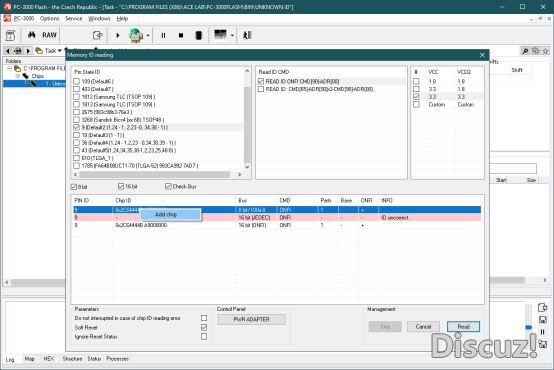The image size is (554, 370).
Task: Click the globe with computer icon
Action: coord(136,35)
